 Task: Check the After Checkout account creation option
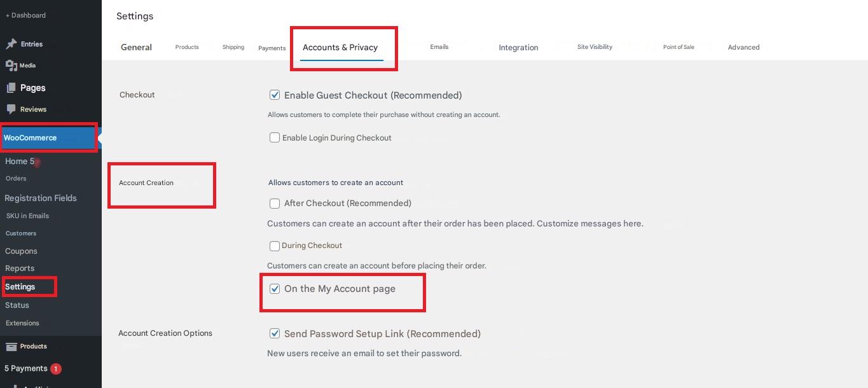[275, 204]
